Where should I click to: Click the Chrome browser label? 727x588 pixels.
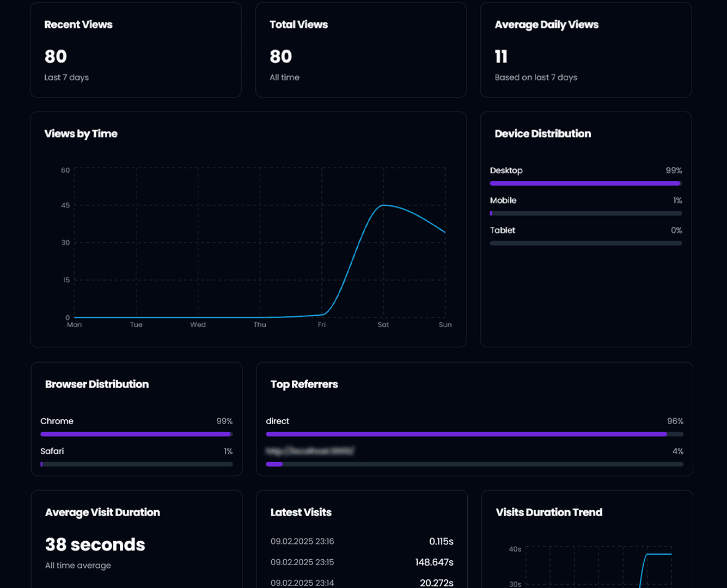(57, 421)
